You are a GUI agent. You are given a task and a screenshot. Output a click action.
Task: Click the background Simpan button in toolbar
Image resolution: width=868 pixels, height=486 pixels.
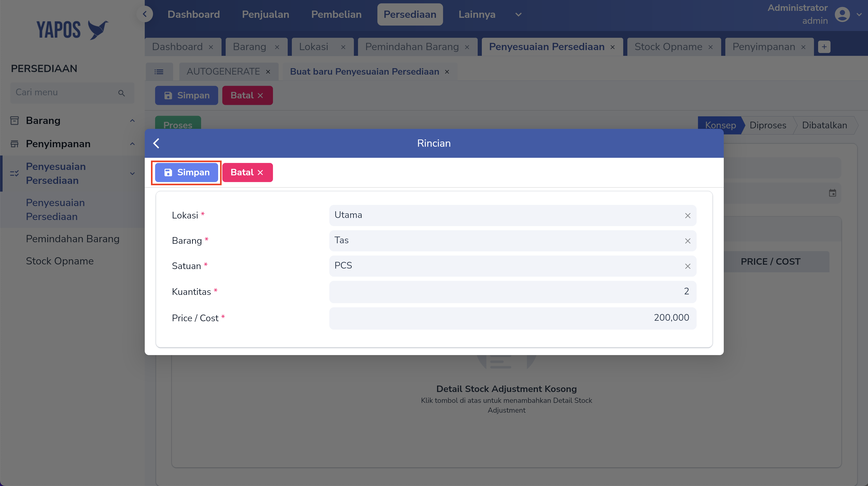point(186,95)
